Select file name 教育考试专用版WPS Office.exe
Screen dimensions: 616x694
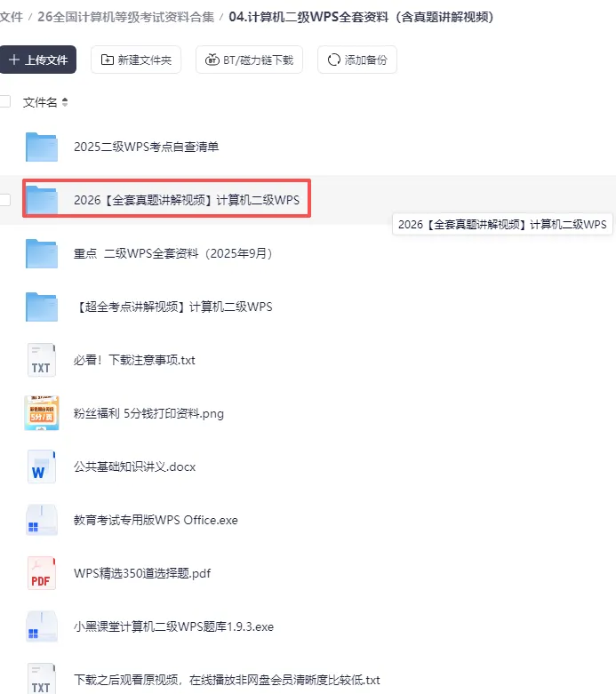coord(156,520)
